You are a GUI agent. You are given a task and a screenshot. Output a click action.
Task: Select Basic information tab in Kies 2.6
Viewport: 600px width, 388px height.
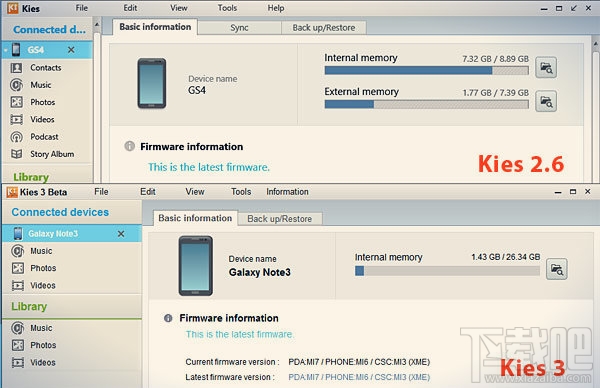pos(155,27)
